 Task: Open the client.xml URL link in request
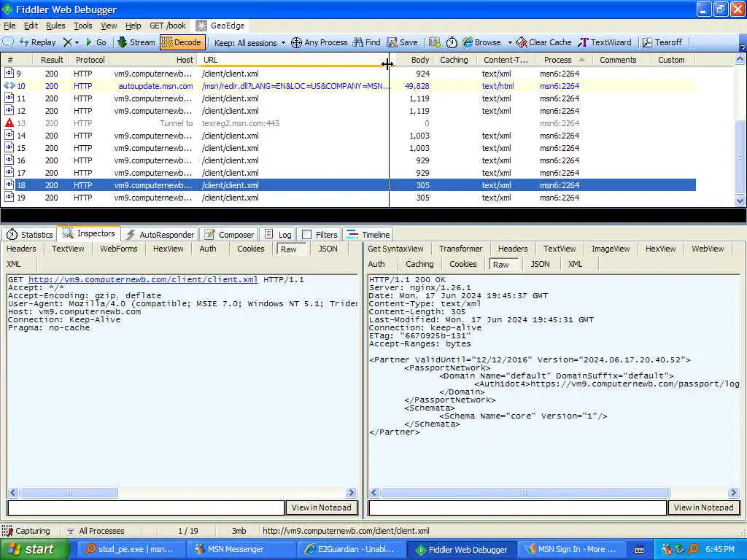(143, 279)
